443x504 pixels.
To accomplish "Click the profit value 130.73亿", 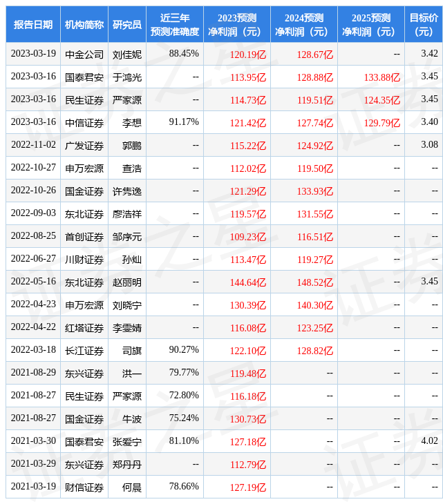I will 248,419.
